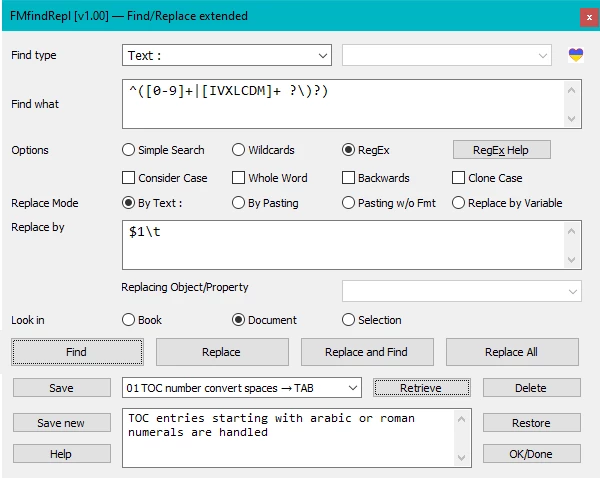Open the Replacing Object/Property dropdown
Viewport: 600px width, 478px height.
[462, 291]
